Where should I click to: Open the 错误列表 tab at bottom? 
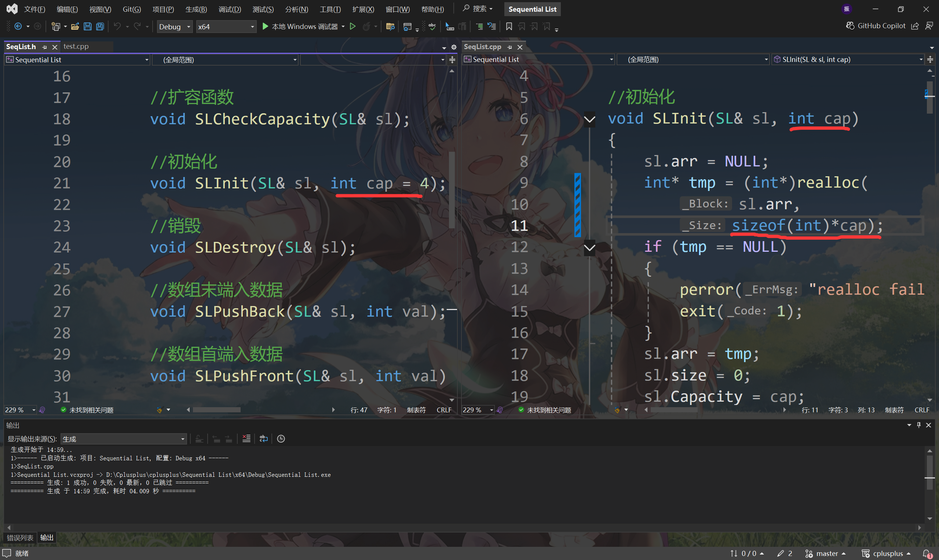tap(20, 537)
